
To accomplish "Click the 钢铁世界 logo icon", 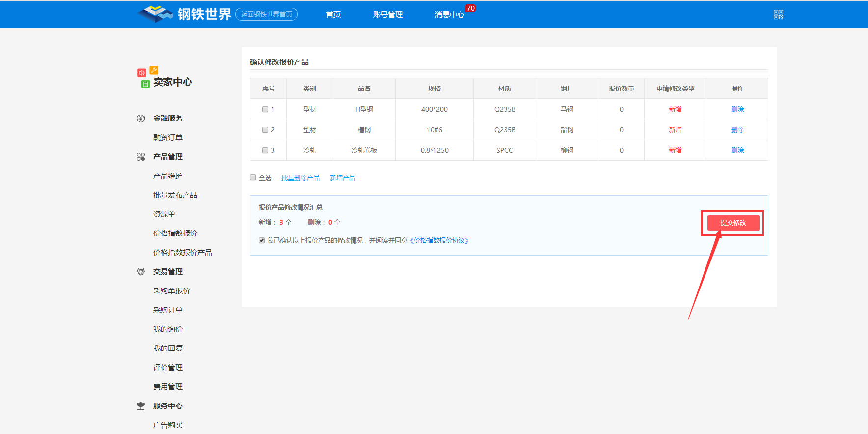I will (155, 14).
